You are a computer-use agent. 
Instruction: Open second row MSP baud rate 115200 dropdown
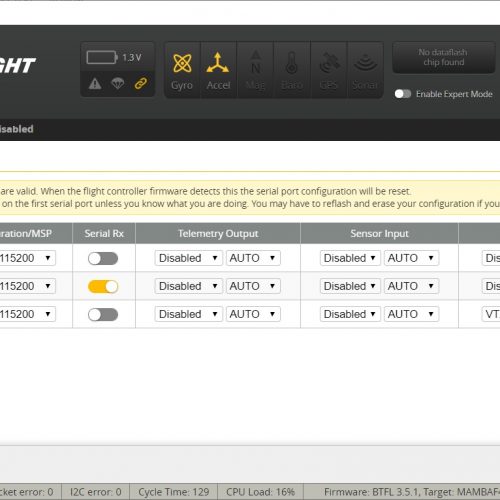[x=27, y=286]
